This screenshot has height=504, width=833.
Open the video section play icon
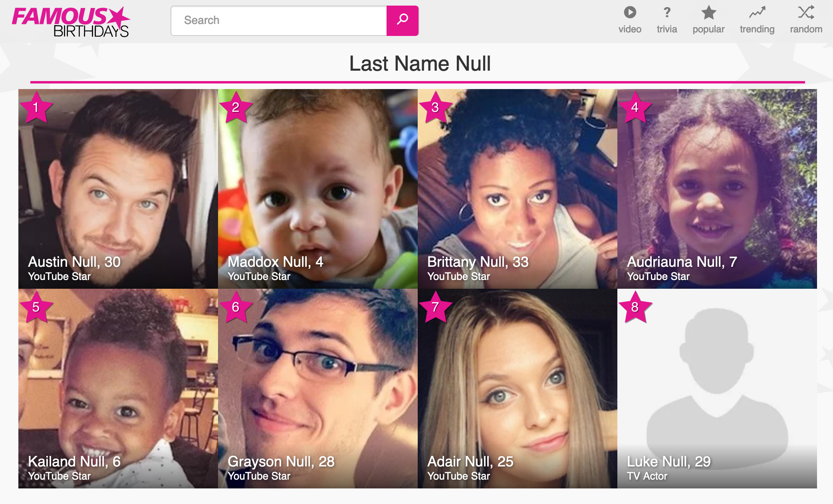point(630,13)
